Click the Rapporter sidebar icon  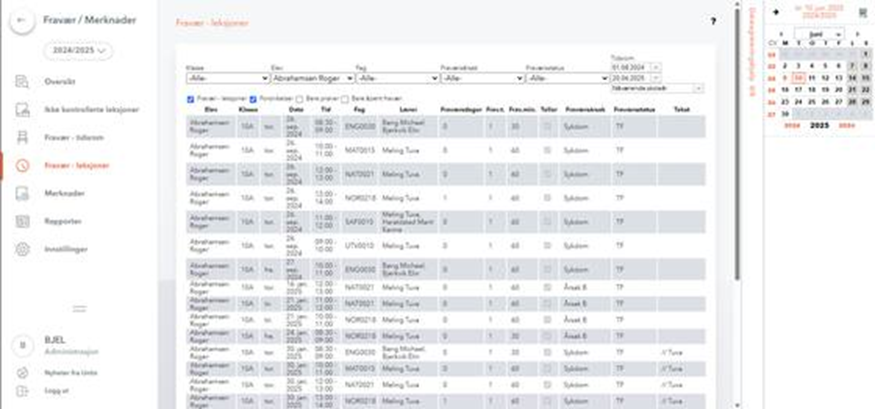[22, 221]
